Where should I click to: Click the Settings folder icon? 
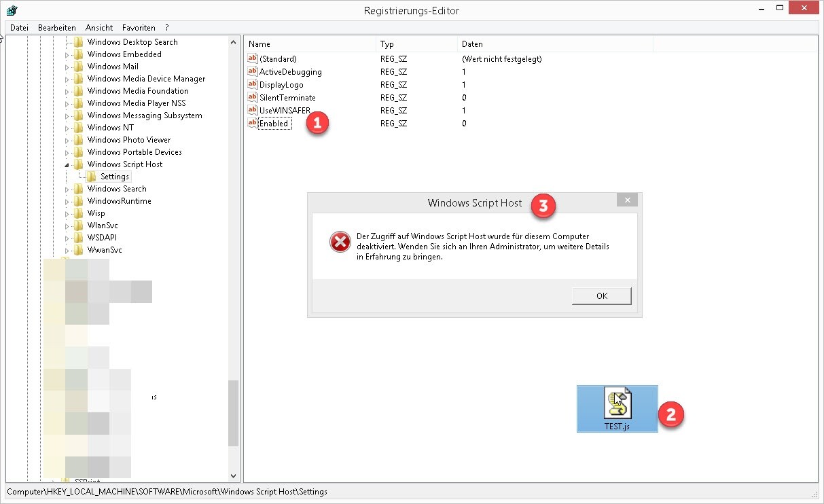91,176
